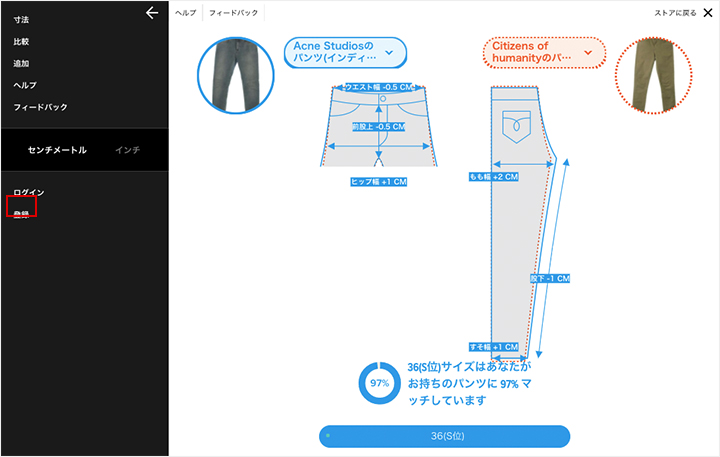This screenshot has height=457, width=720.
Task: Switch units to インチ
Action: tap(128, 150)
